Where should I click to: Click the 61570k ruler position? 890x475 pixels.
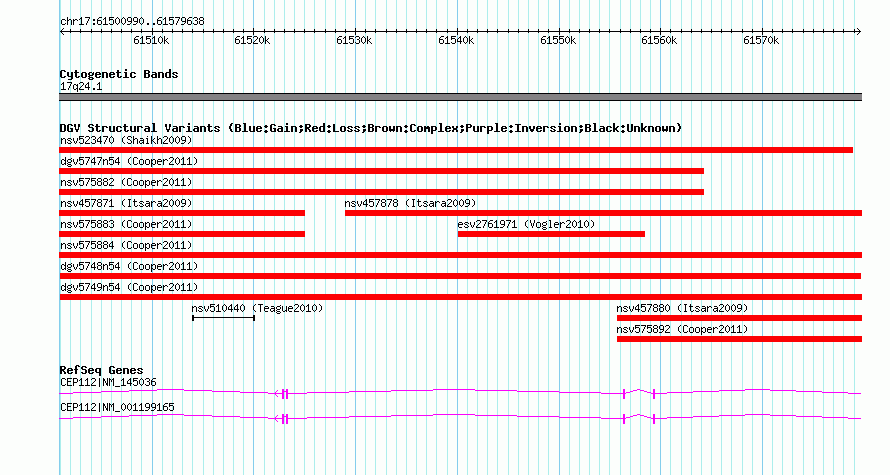pyautogui.click(x=761, y=40)
